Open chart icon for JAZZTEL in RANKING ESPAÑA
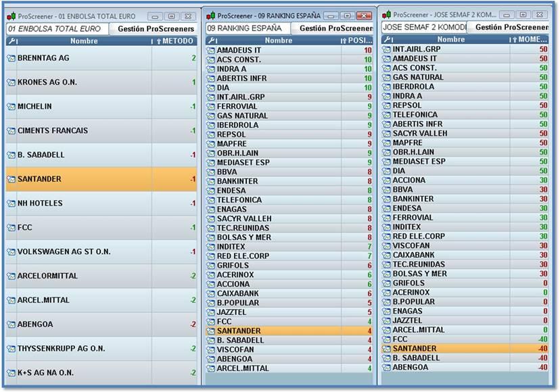560x392 pixels. tap(211, 312)
